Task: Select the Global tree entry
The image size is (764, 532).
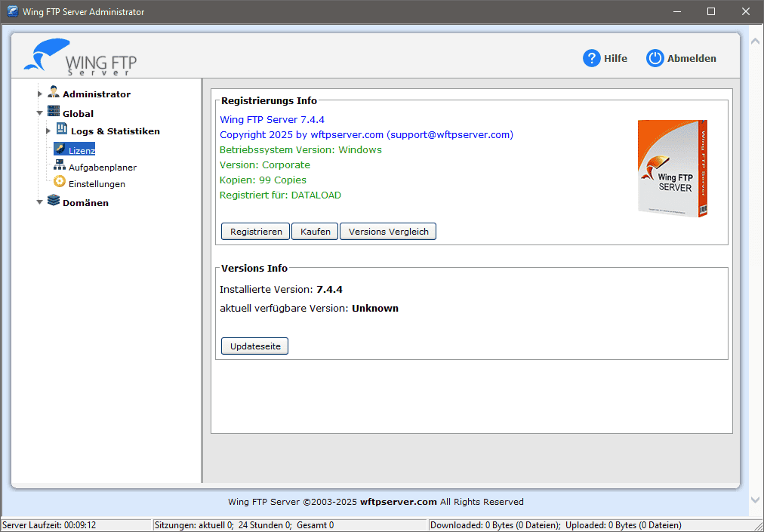Action: coord(78,113)
